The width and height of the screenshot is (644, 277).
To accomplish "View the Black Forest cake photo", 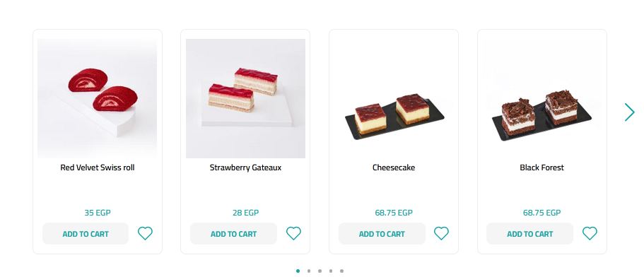I will (542, 98).
